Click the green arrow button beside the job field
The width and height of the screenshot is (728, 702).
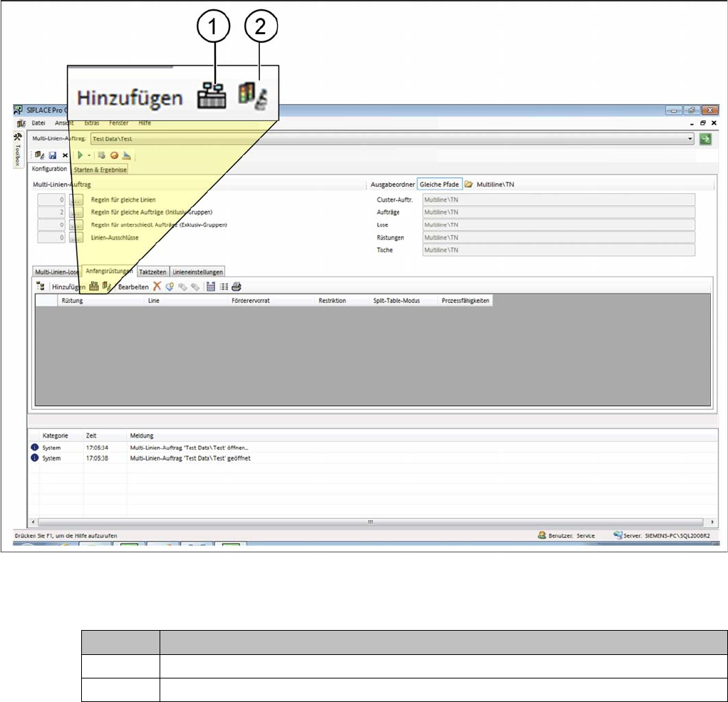pyautogui.click(x=705, y=139)
